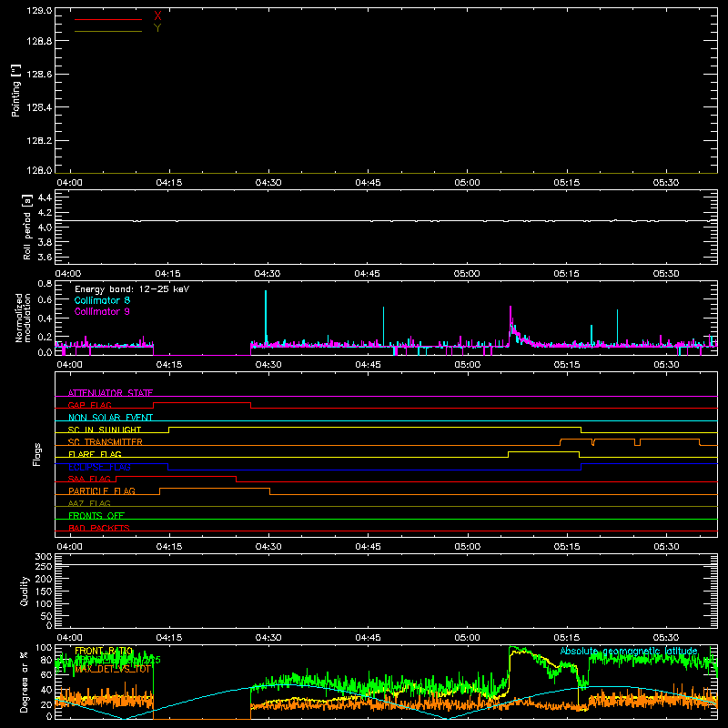
Task: Select the Collimator 8 legend entry
Action: coord(102,300)
